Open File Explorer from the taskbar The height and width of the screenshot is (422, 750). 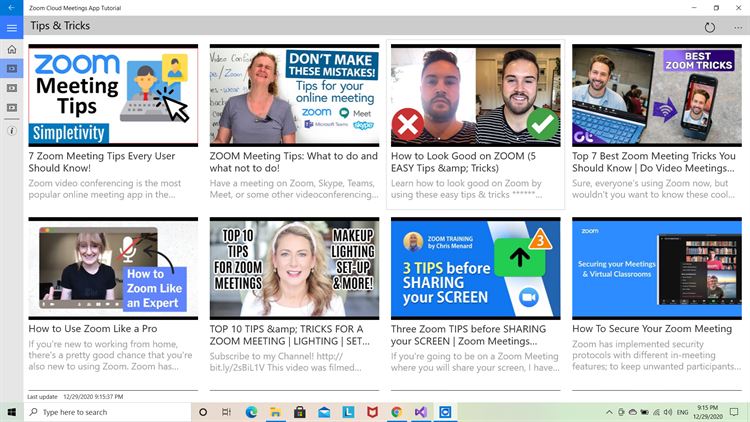point(276,412)
